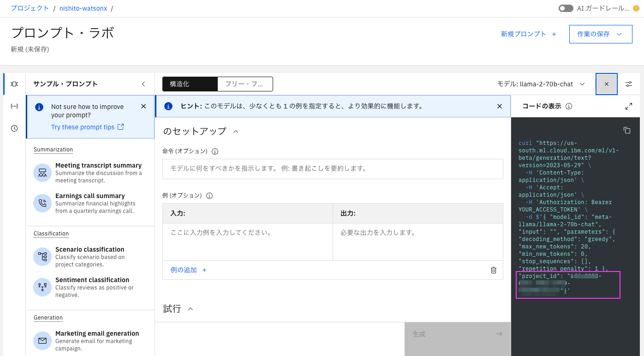Click the 入力: column header
Viewport: 644px width, 356px height.
248,213
